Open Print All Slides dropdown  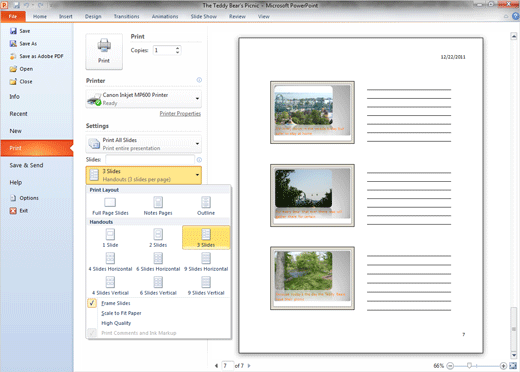click(144, 144)
